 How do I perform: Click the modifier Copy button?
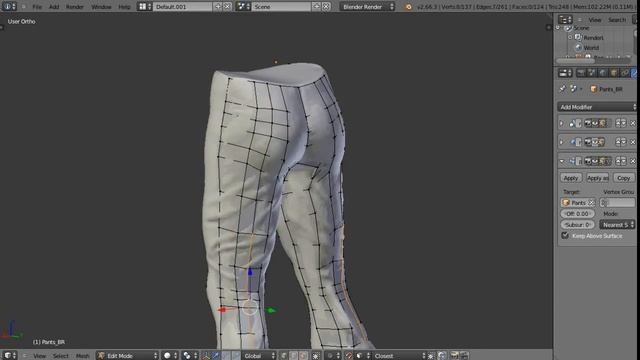624,178
